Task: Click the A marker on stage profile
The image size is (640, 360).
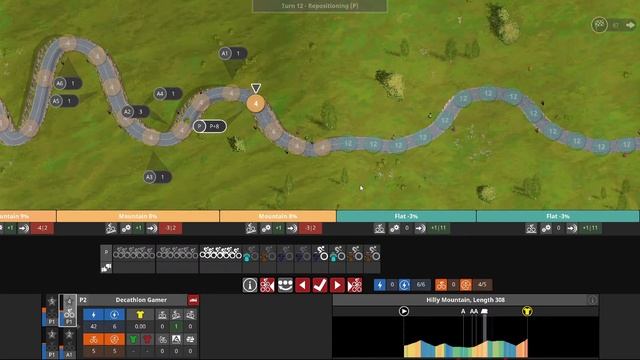Action: coord(463,311)
